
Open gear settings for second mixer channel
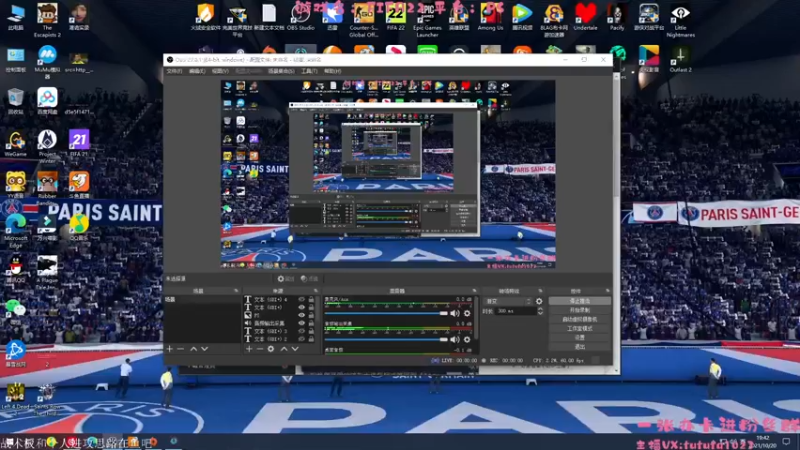coord(467,339)
